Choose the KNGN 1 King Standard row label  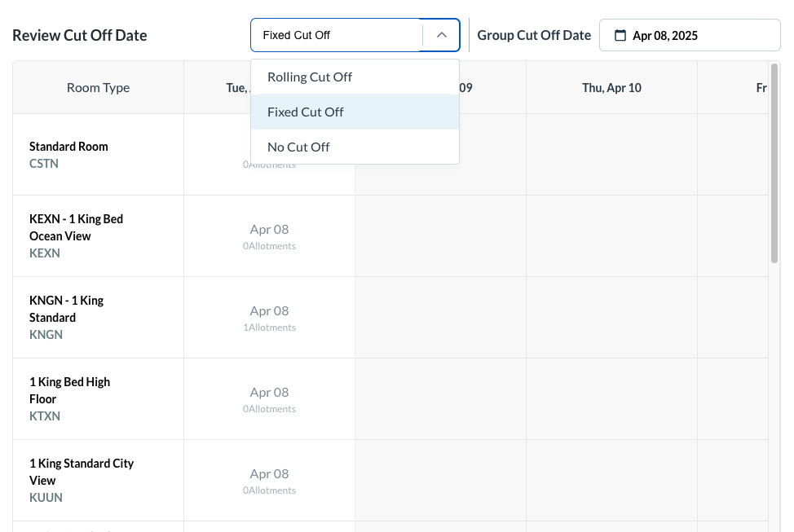tap(66, 317)
